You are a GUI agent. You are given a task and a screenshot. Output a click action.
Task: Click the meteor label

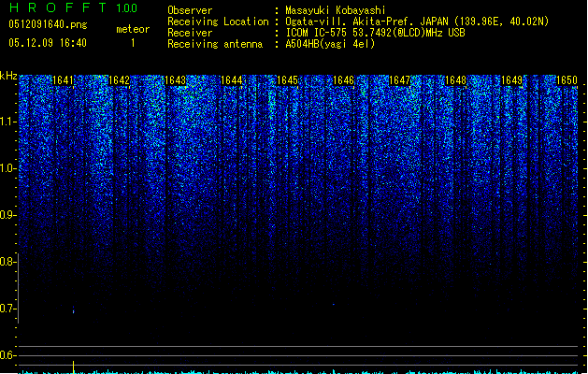133,29
